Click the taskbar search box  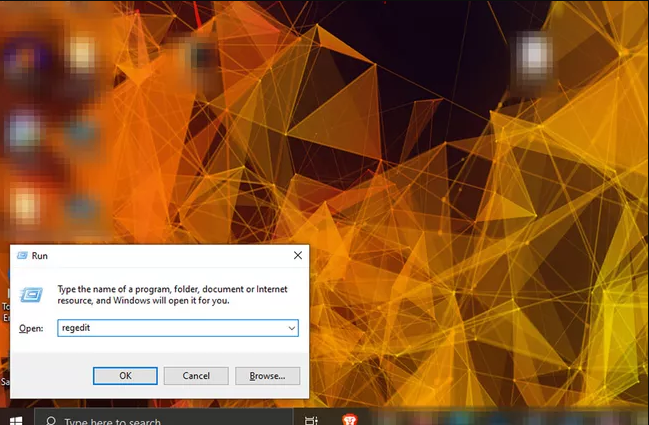coord(164,418)
